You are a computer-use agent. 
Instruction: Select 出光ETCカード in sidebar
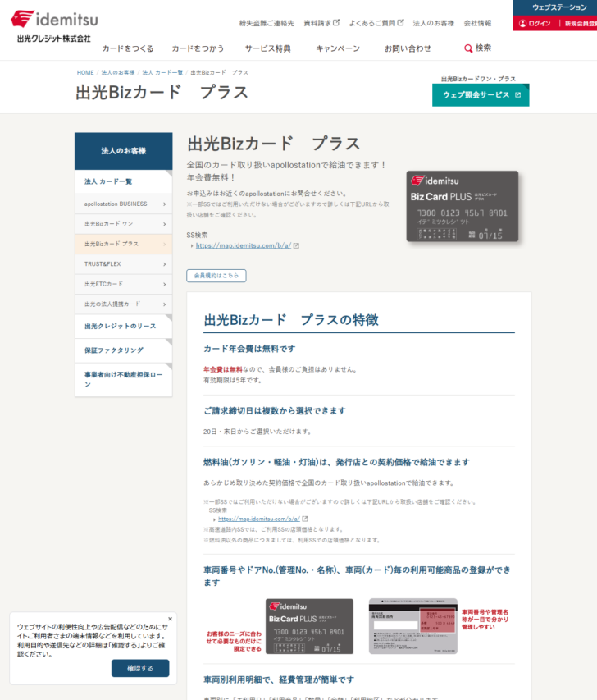124,285
